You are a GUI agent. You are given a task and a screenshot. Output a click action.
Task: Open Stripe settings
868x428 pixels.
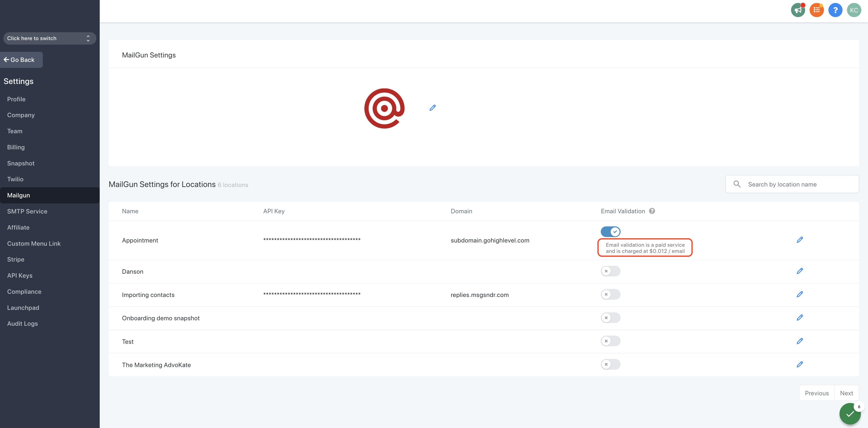[16, 259]
